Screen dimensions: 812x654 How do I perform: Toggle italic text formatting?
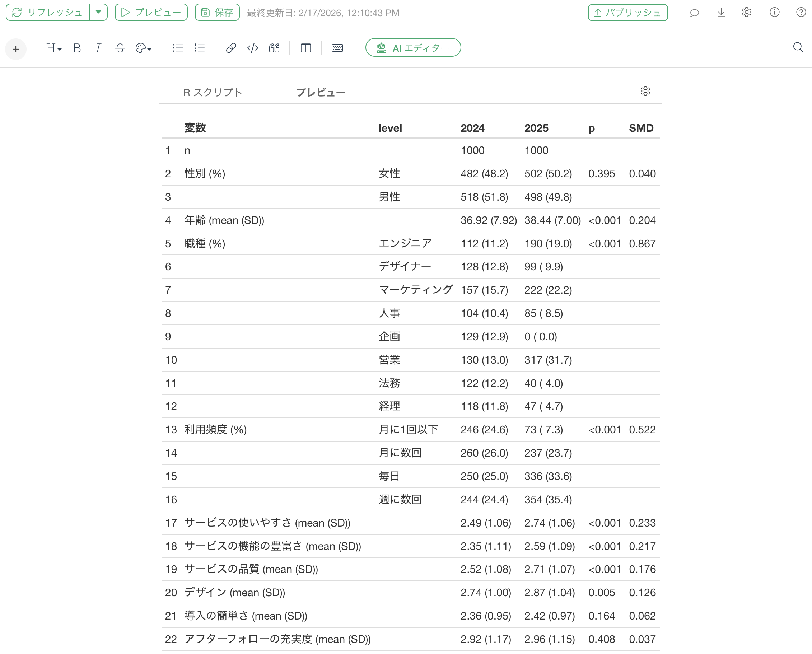[x=98, y=48]
